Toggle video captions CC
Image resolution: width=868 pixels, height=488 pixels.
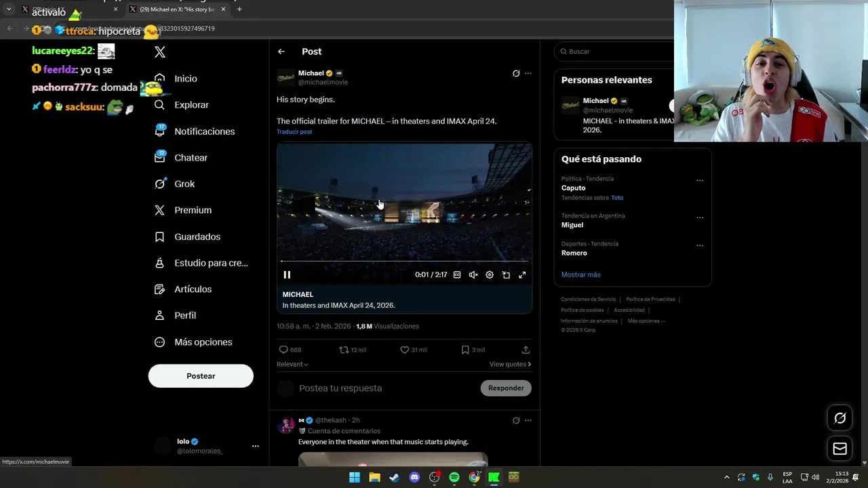[x=457, y=274]
